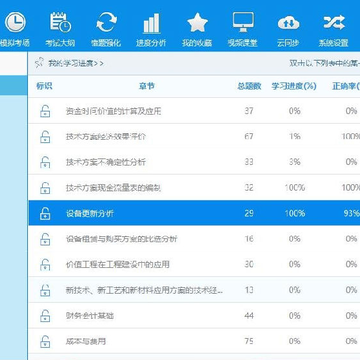Viewport: 360px width, 360px height.
Task: Click the lock icon for 财务会计基础
Action: tap(45, 316)
